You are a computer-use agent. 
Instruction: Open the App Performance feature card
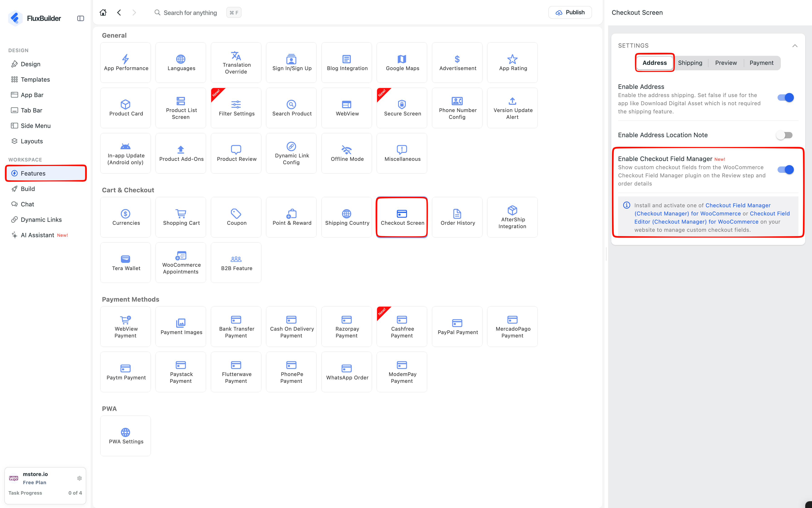[x=126, y=63]
